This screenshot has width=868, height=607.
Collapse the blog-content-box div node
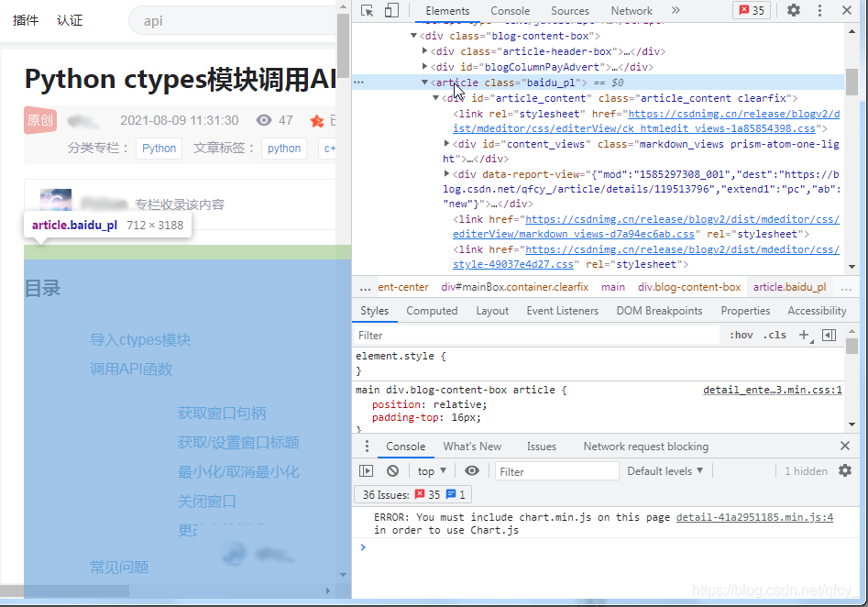[413, 36]
